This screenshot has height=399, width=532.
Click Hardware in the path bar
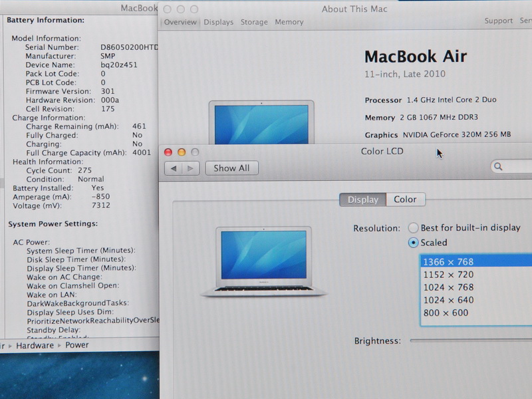(35, 345)
